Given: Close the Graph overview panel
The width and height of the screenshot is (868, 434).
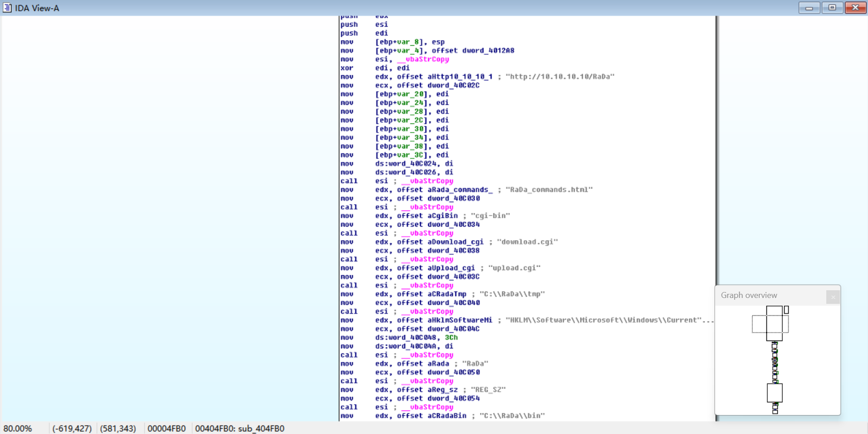Looking at the screenshot, I should pos(833,297).
